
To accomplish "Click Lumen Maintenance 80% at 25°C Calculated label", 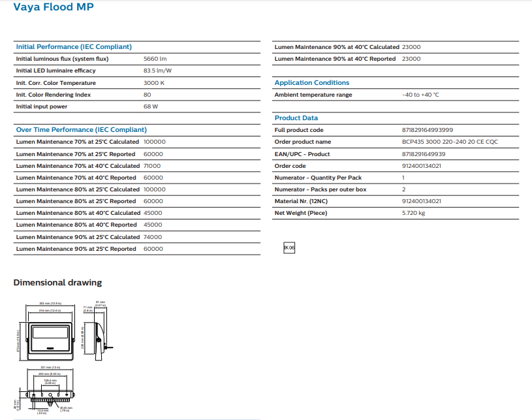I will pyautogui.click(x=78, y=189).
